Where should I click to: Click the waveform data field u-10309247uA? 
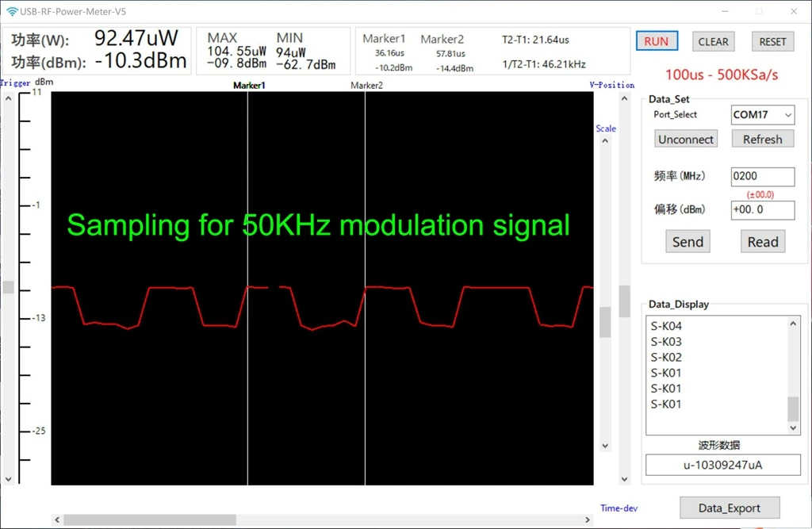(x=722, y=466)
